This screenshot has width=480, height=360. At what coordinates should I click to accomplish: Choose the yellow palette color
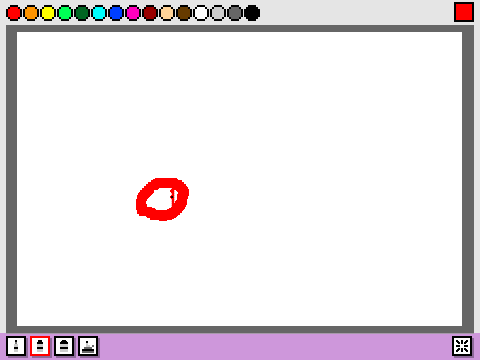[x=48, y=13]
